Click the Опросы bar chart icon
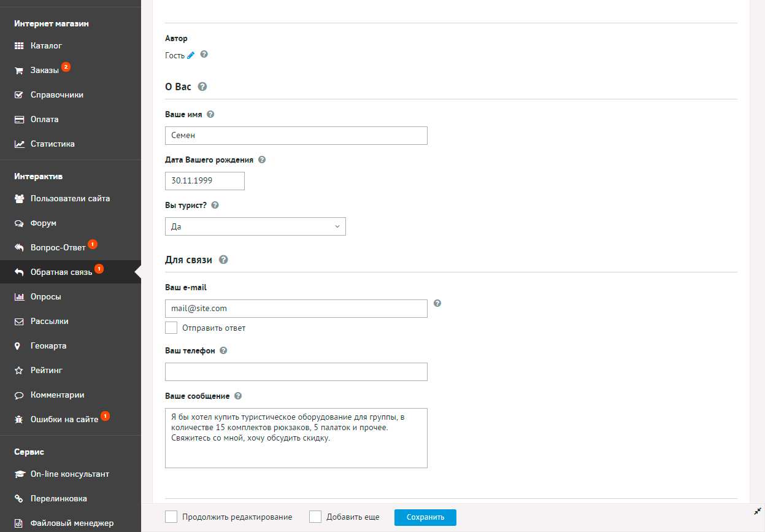765x532 pixels. tap(19, 297)
